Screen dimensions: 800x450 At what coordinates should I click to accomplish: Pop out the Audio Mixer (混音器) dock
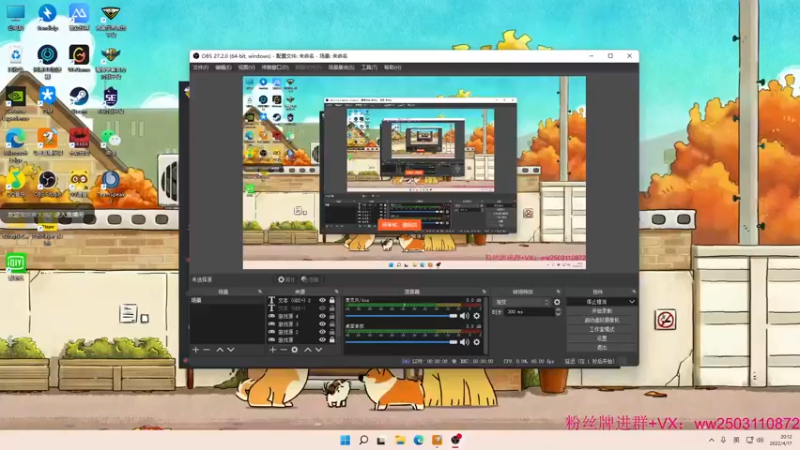pyautogui.click(x=484, y=292)
